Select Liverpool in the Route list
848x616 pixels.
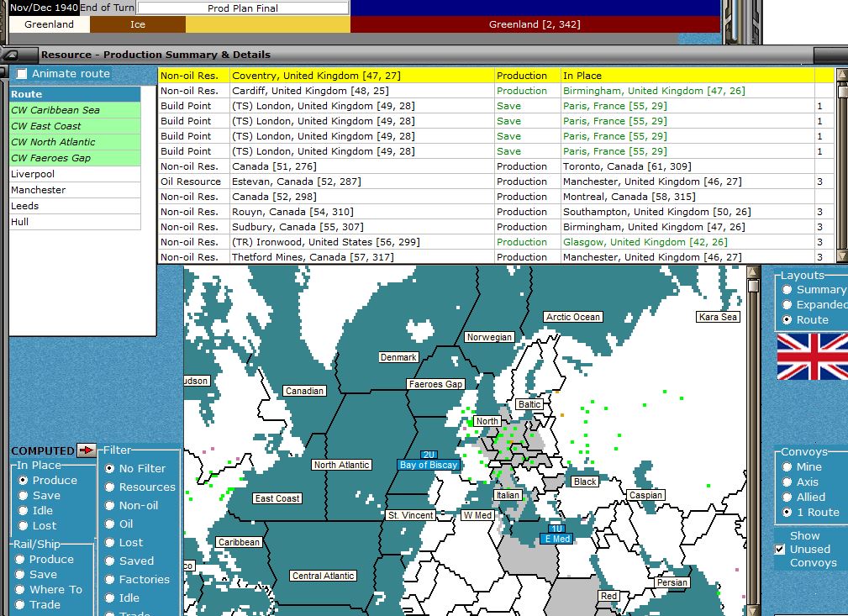tap(75, 174)
